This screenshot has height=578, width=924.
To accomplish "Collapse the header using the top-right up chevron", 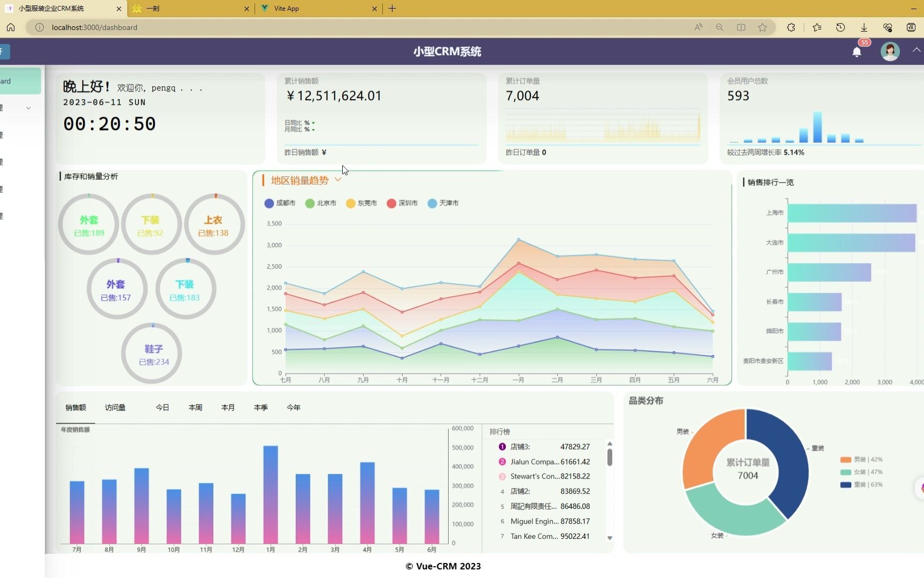I will pos(917,50).
